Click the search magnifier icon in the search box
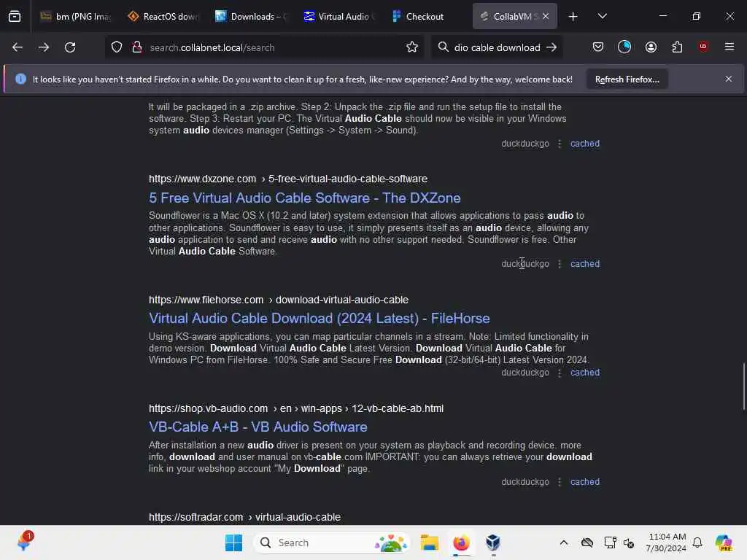Image resolution: width=747 pixels, height=560 pixels. click(443, 47)
